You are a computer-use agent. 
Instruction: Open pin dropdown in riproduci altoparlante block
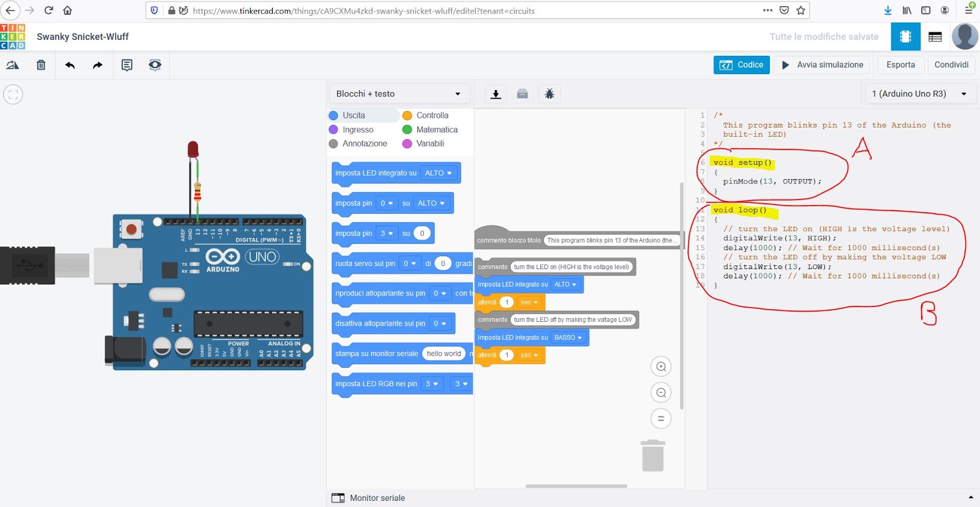point(440,294)
